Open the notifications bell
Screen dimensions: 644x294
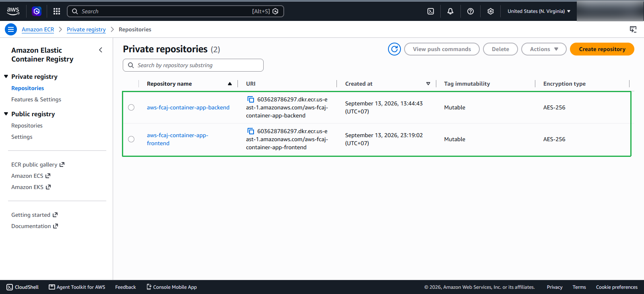click(450, 11)
